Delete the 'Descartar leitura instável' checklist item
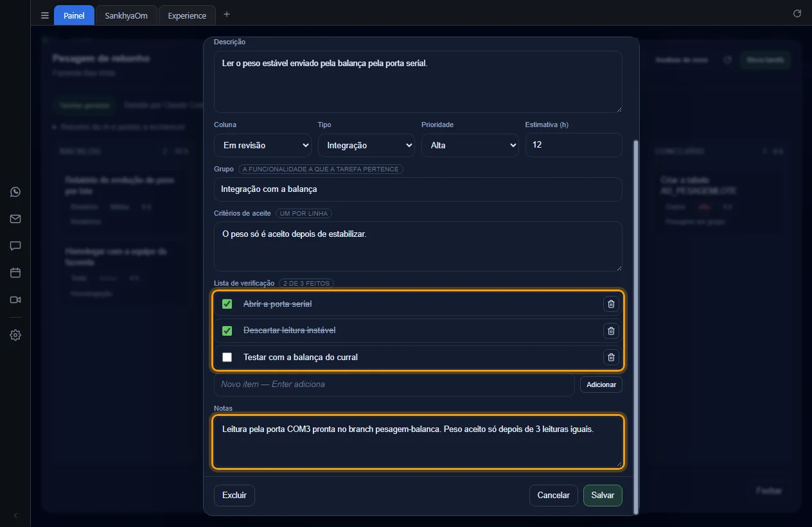The width and height of the screenshot is (812, 527). coord(611,331)
